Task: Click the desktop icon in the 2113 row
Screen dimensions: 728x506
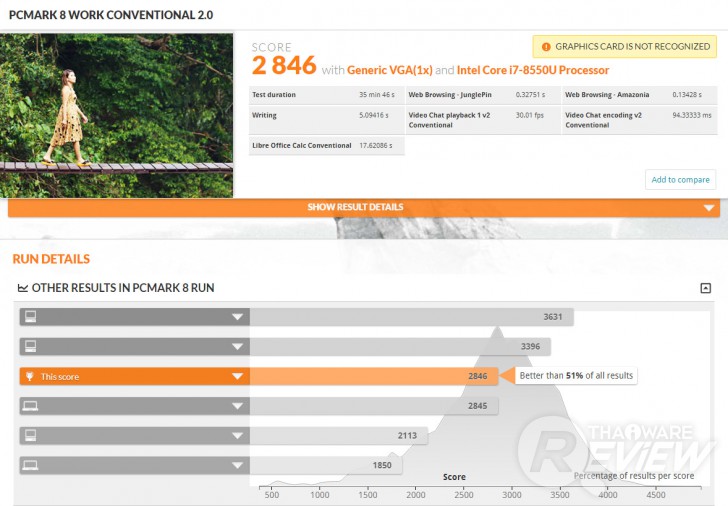Action: (x=31, y=435)
